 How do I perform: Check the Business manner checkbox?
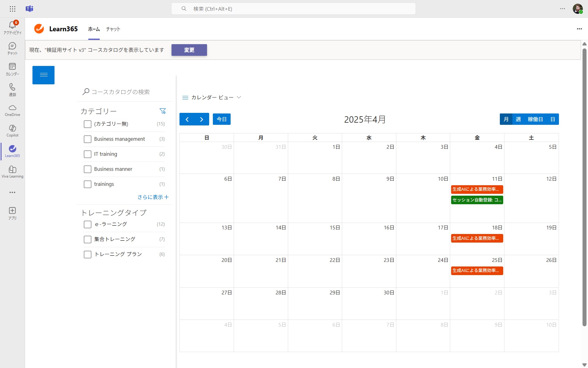point(88,169)
